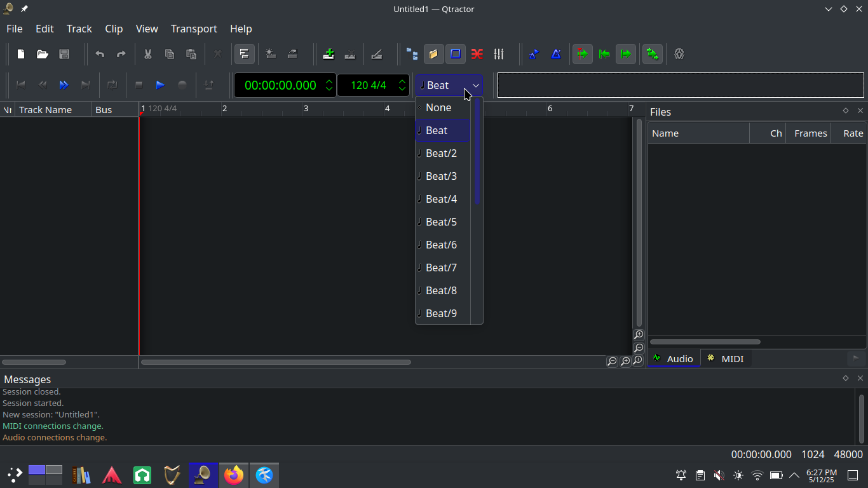Toggle the Metronome button

tap(556, 54)
